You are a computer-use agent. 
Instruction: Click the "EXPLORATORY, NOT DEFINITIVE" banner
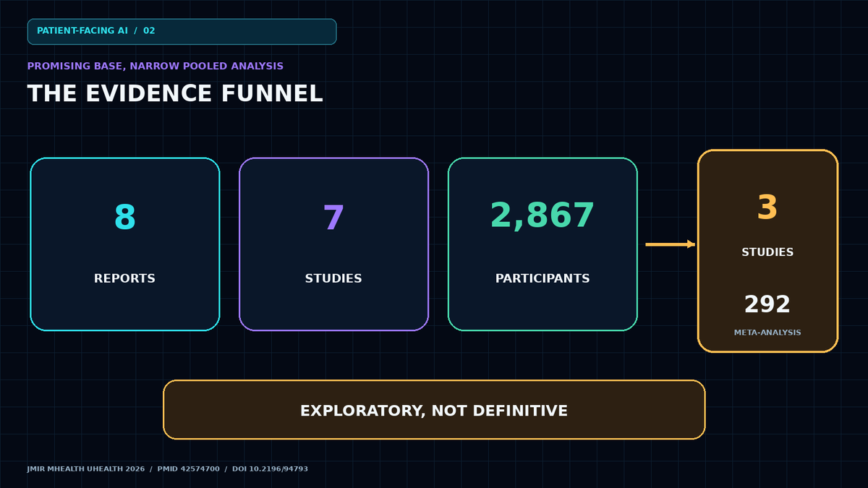[x=434, y=410]
